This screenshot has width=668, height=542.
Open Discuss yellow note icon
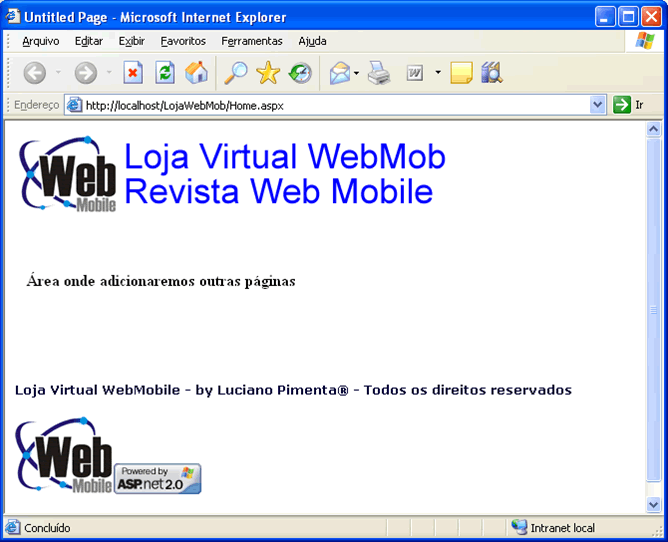click(x=461, y=73)
